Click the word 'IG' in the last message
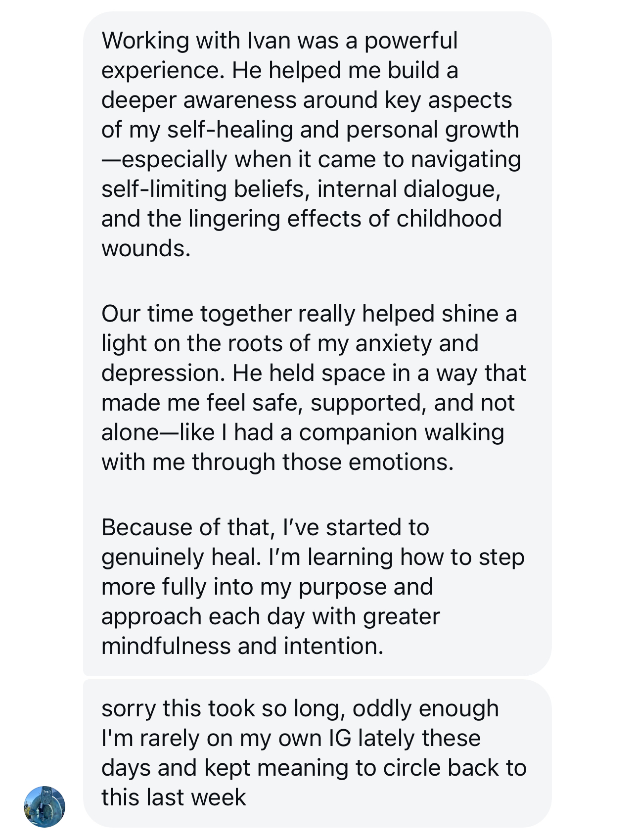The height and width of the screenshot is (840, 635). (x=340, y=738)
